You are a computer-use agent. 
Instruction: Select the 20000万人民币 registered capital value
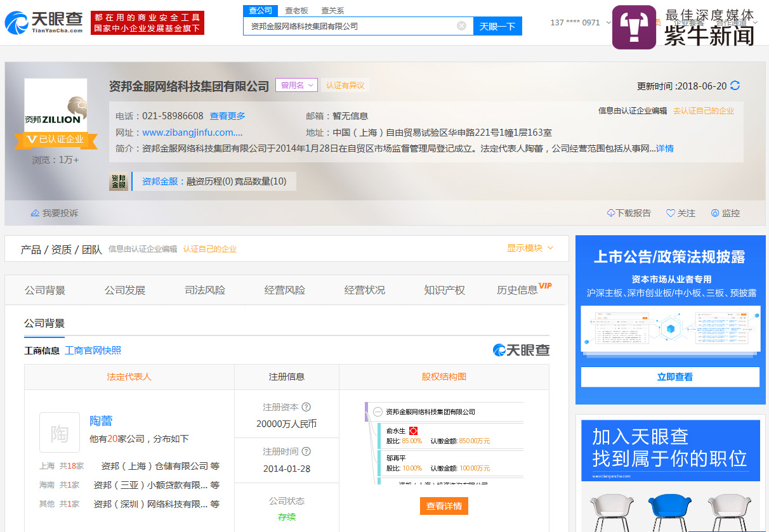[x=287, y=424]
